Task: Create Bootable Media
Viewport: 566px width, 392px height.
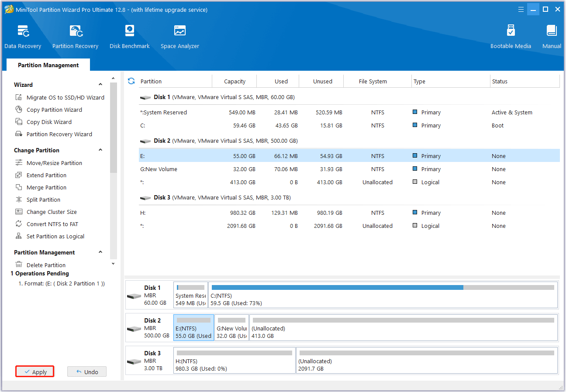Action: pos(511,37)
